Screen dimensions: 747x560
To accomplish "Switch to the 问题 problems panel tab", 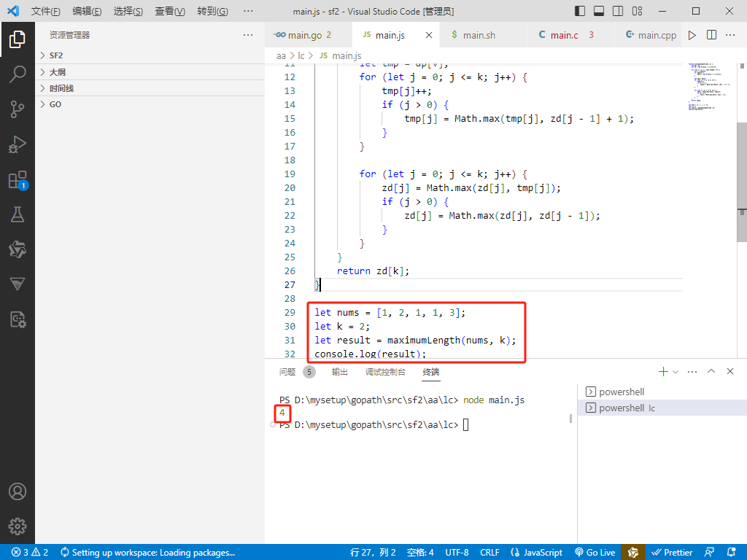I will [x=297, y=372].
